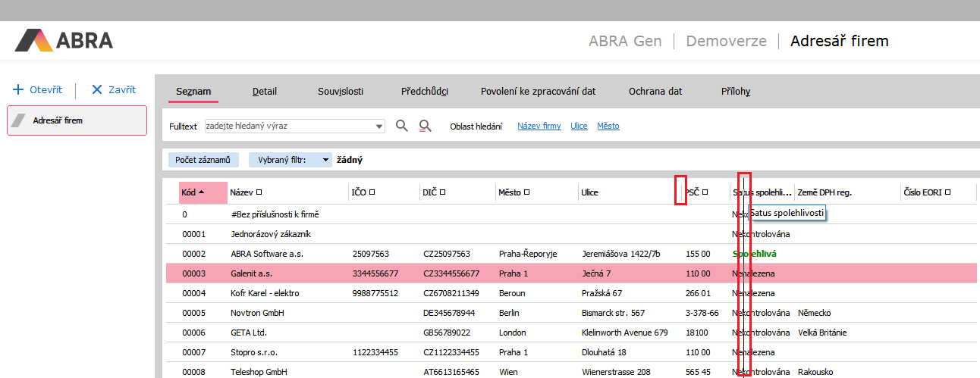This screenshot has width=980, height=378.
Task: Go to the Ochrana dat tab
Action: [655, 92]
